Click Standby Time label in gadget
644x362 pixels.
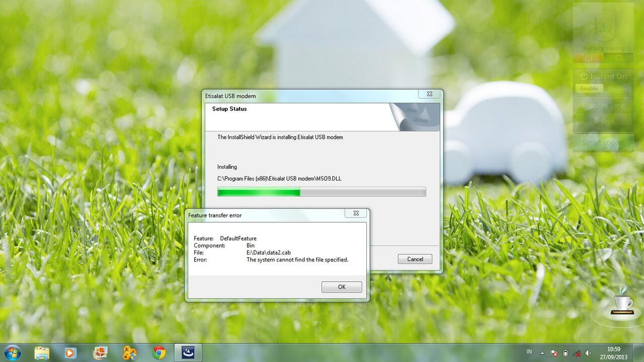click(603, 106)
